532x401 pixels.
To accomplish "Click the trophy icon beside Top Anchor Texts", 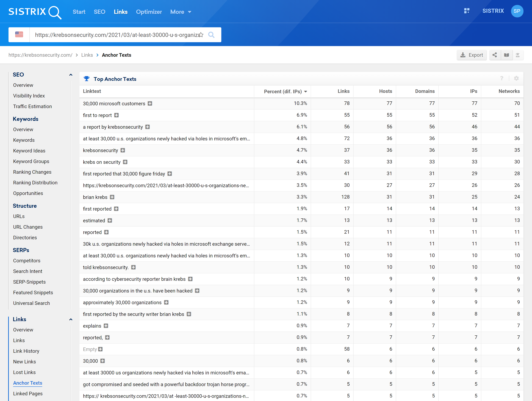I will click(x=86, y=79).
